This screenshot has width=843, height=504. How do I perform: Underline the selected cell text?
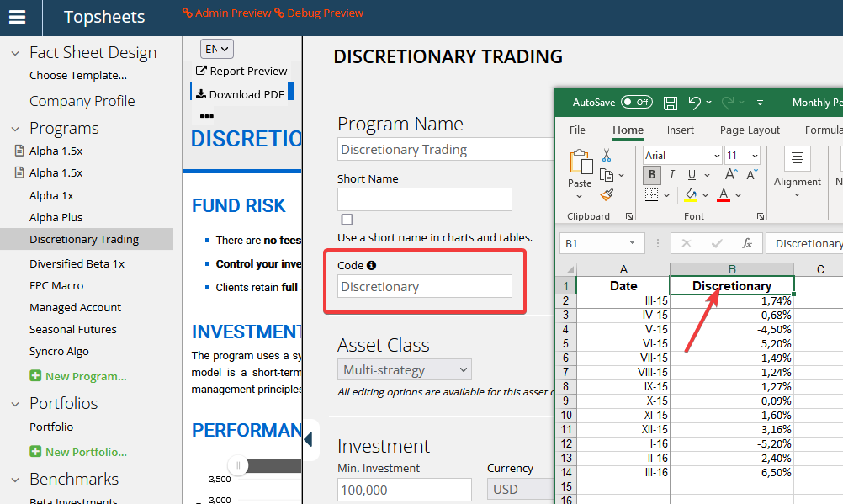[692, 175]
